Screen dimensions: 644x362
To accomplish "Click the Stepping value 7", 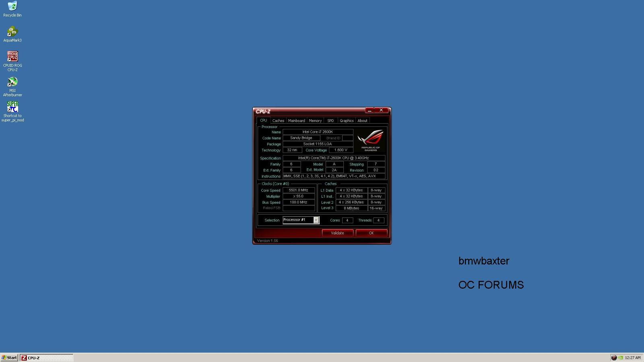I will 376,164.
